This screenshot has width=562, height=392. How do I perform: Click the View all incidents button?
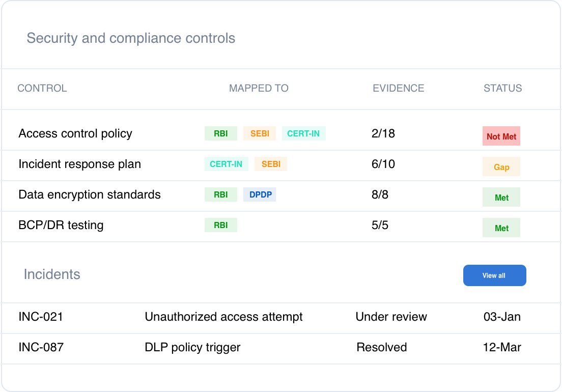(x=494, y=275)
